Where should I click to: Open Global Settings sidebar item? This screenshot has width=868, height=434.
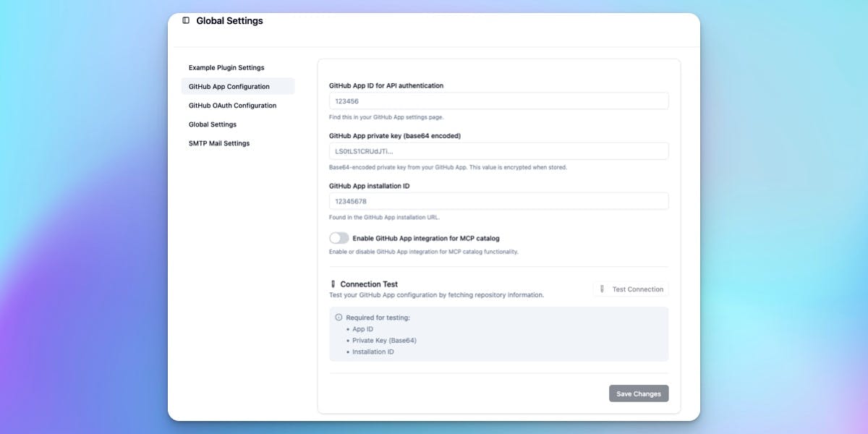pos(213,124)
